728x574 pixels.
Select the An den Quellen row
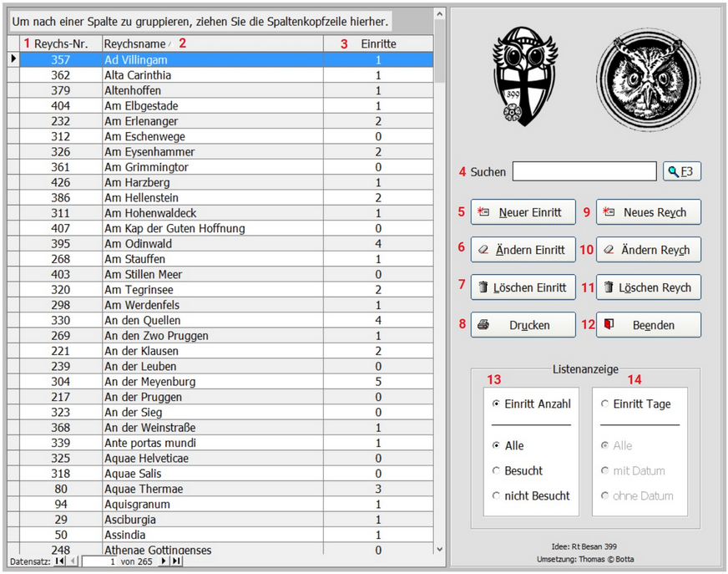226,320
